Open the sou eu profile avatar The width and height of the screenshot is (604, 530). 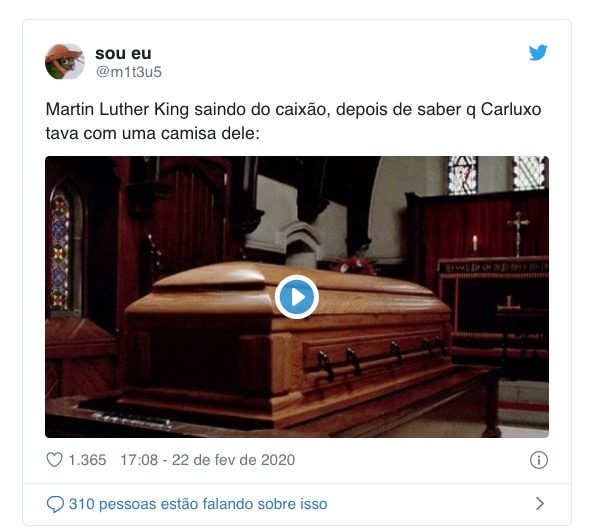[65, 62]
